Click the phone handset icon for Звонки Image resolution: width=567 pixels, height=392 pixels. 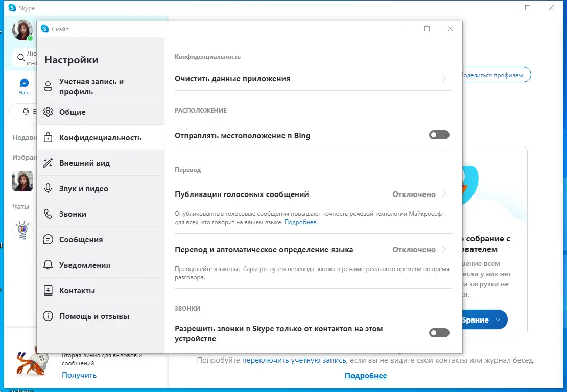[x=48, y=214]
